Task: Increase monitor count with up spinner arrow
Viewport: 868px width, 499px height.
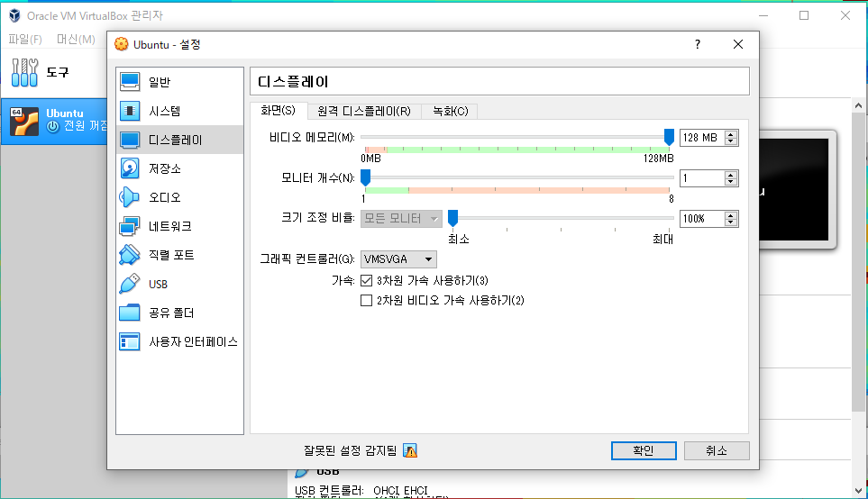Action: [731, 175]
